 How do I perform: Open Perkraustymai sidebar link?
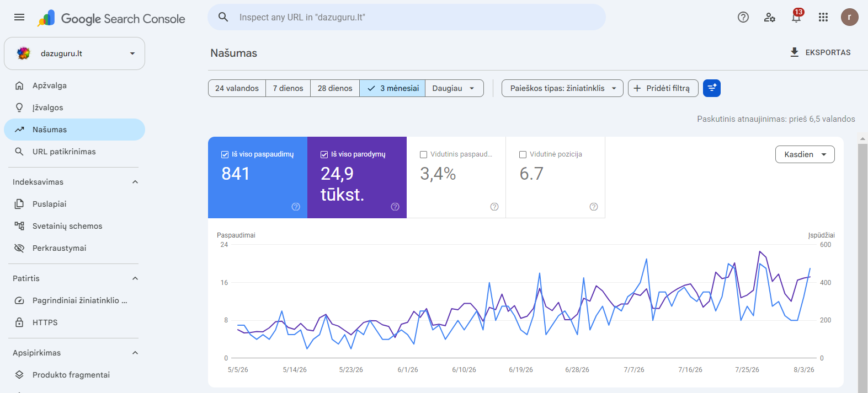pos(74,248)
